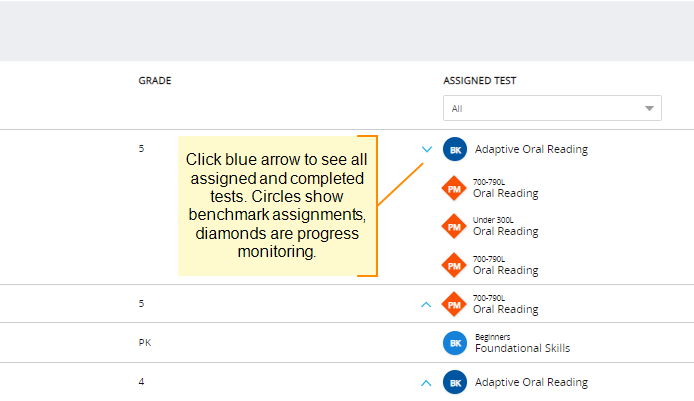Click the ASSIGNED TEST column header

pos(479,80)
